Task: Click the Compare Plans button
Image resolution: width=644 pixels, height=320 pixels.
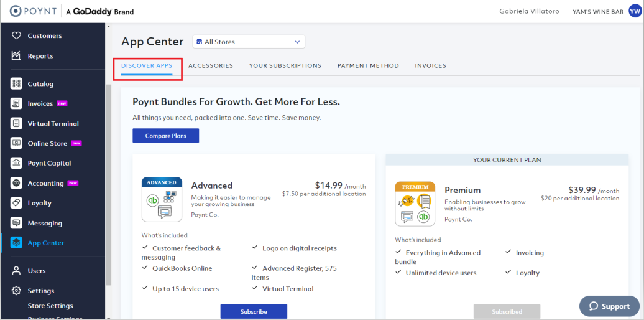Action: tap(165, 136)
